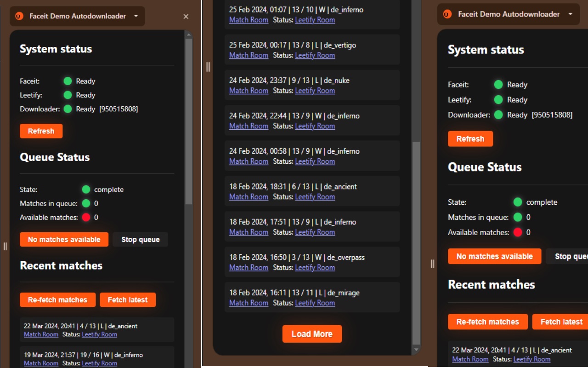Viewport: 588px width, 368px height.
Task: Open dropdown arrow beside left Faceit Demo Autodownloader title
Action: pyautogui.click(x=136, y=16)
